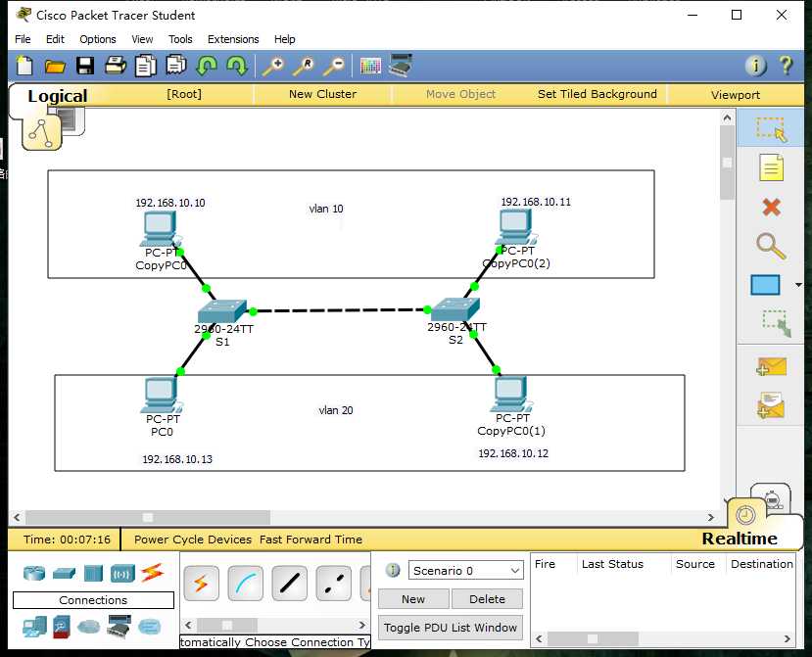Select the red X Delete tool
This screenshot has height=657, width=812.
click(771, 208)
